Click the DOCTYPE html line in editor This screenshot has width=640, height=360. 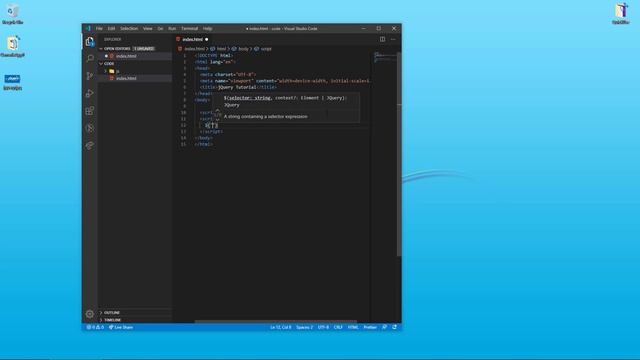pos(214,56)
